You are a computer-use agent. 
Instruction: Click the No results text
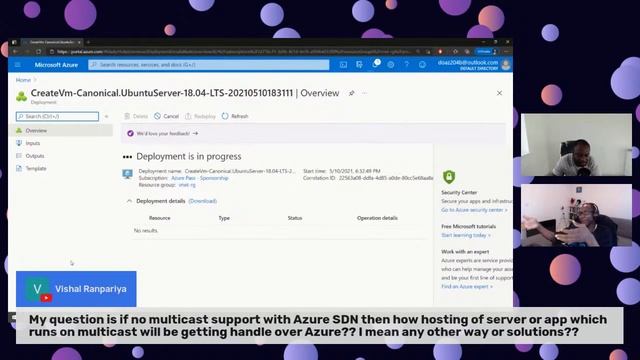146,231
